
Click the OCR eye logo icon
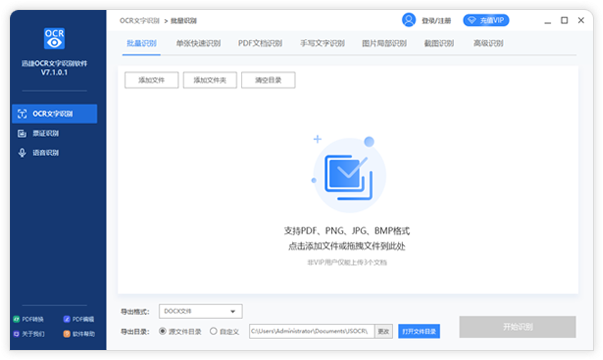click(54, 38)
